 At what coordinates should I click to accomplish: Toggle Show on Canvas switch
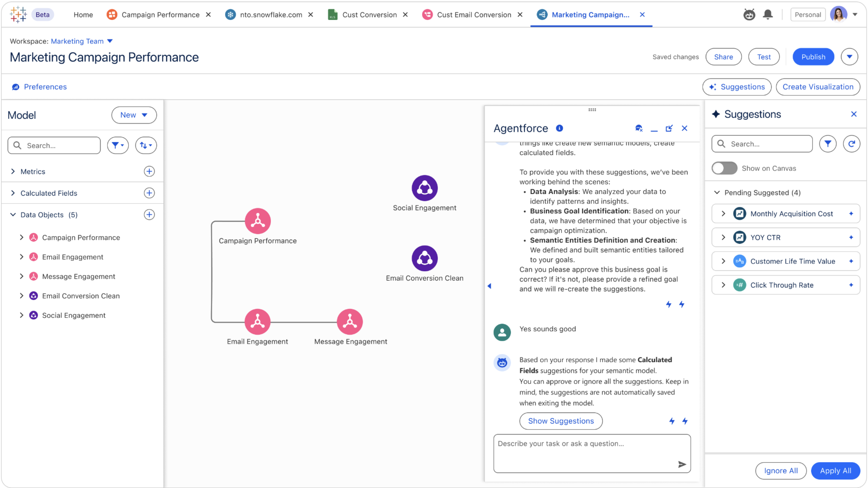(x=724, y=168)
